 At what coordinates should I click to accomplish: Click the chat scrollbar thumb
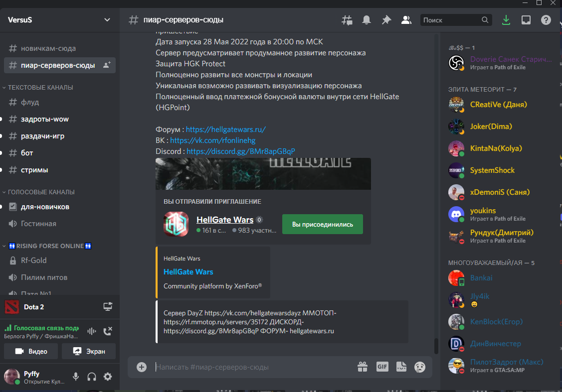point(436,346)
